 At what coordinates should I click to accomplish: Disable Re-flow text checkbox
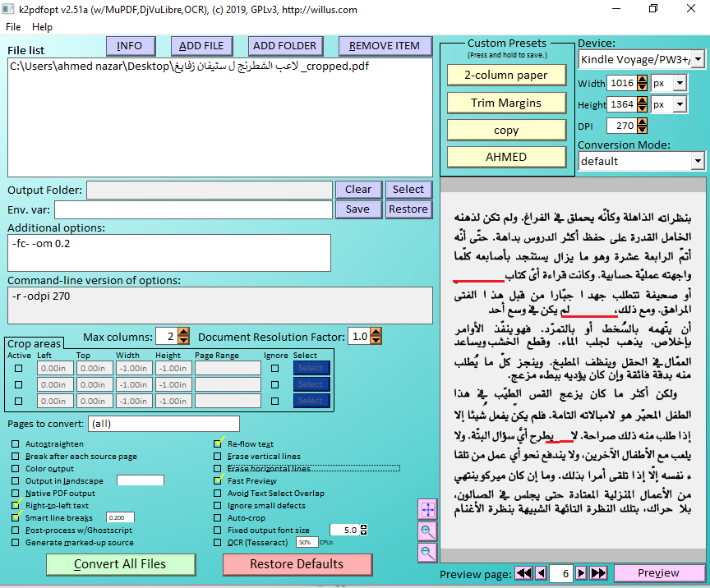[x=218, y=443]
